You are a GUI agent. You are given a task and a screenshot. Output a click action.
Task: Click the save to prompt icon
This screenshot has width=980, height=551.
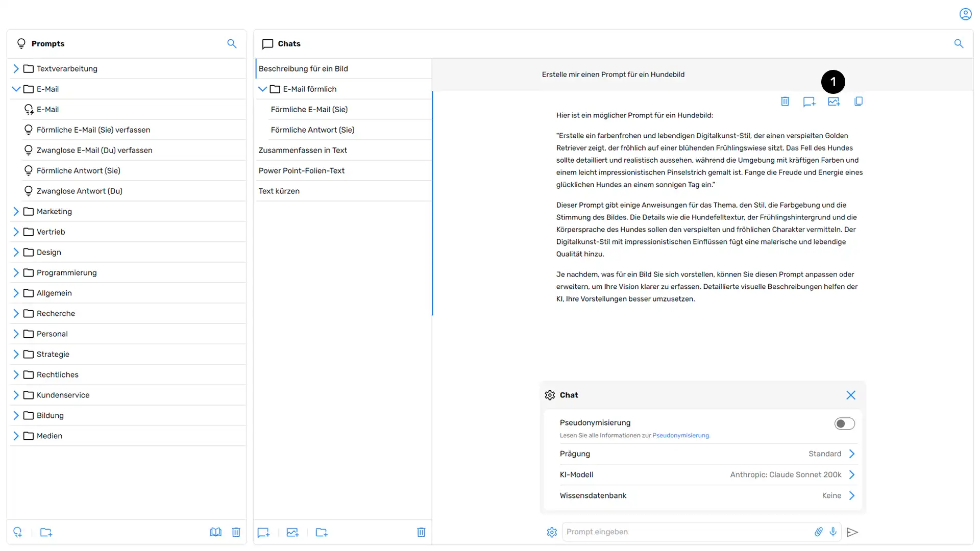808,101
